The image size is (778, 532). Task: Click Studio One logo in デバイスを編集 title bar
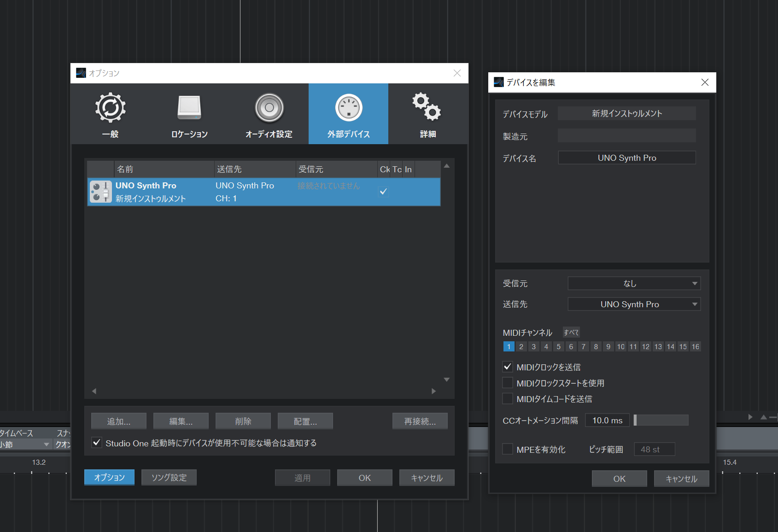(499, 82)
